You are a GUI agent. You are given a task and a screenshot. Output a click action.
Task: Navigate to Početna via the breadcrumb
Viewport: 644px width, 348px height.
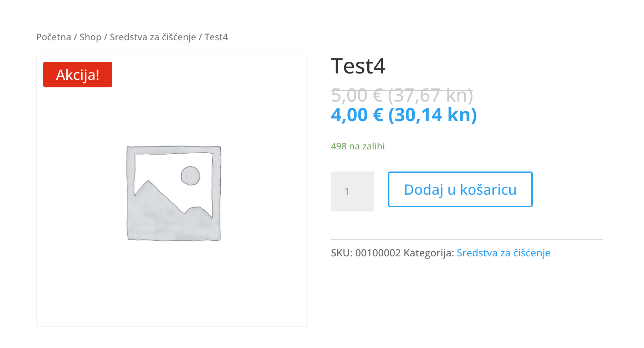coord(53,37)
